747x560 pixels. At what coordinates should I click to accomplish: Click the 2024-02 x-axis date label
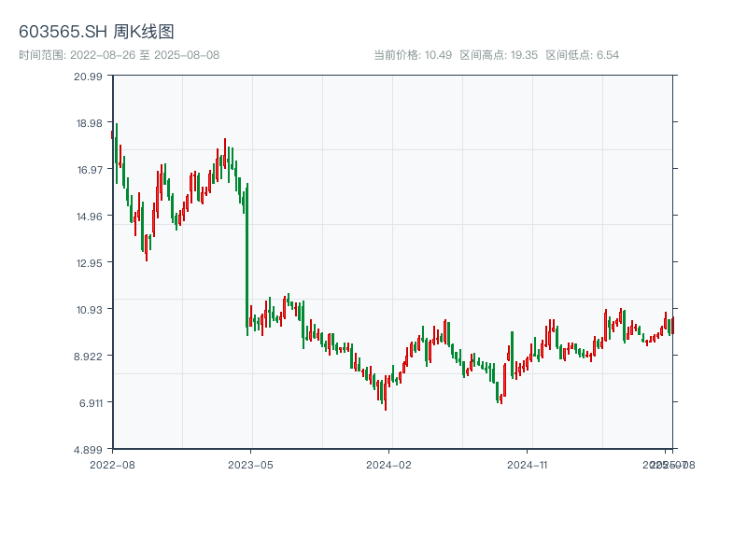coord(389,464)
